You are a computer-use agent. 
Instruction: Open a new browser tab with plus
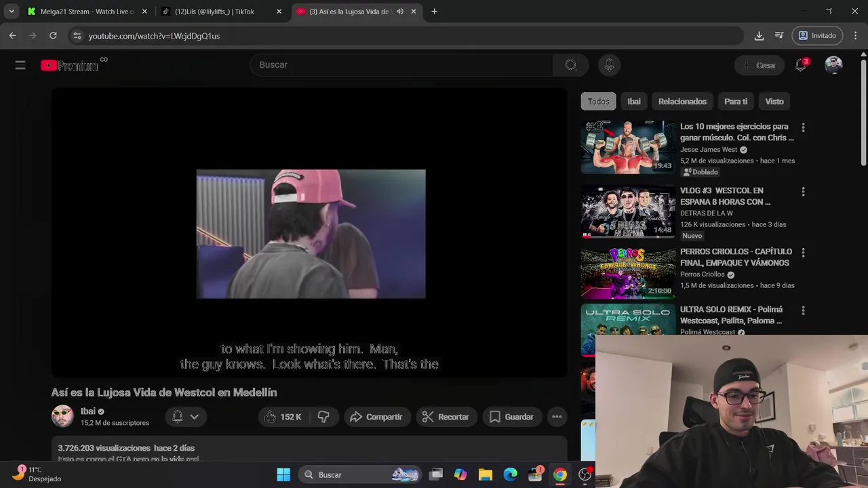pyautogui.click(x=434, y=12)
